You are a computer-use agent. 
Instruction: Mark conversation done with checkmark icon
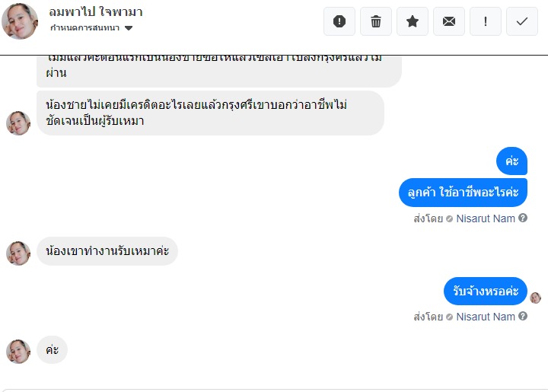522,21
